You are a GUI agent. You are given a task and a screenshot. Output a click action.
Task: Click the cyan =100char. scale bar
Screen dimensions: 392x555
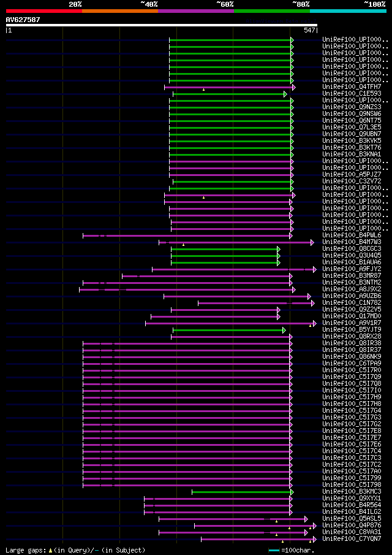(x=274, y=550)
